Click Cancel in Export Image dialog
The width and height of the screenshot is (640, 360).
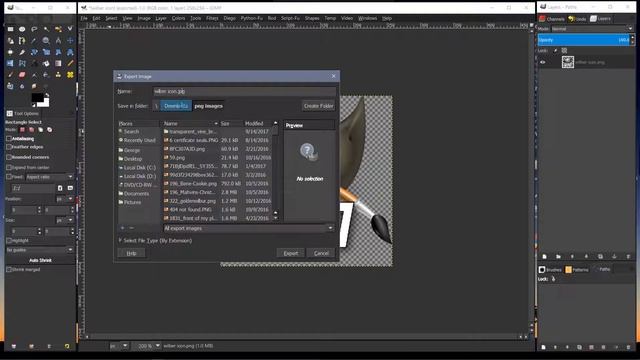coord(321,253)
